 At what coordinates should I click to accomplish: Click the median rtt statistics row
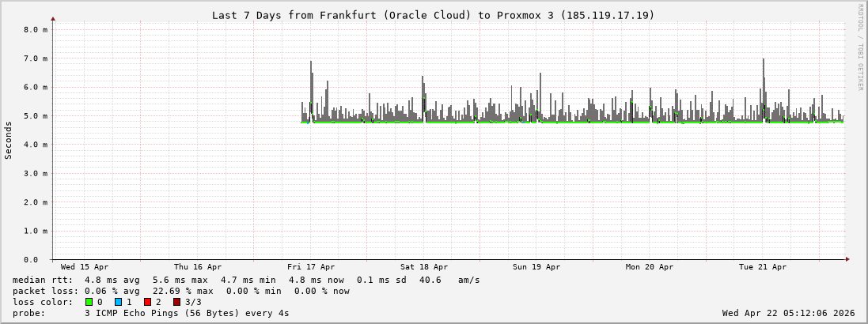tap(246, 280)
